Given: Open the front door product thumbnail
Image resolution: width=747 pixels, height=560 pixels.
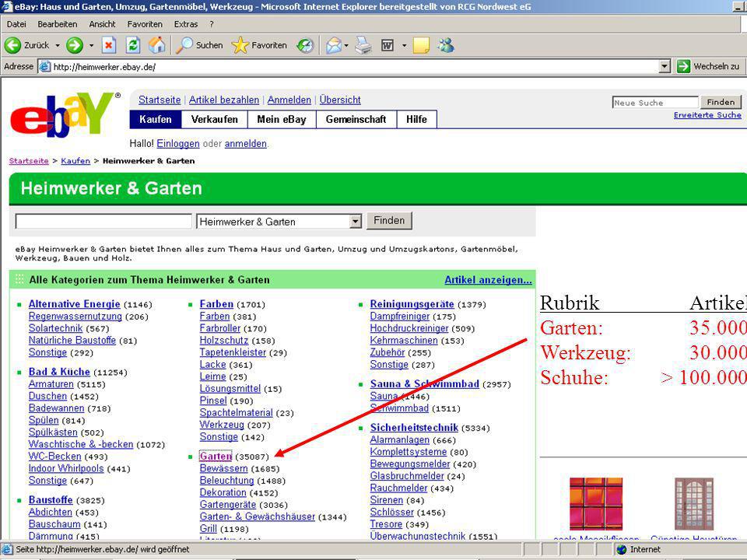Looking at the screenshot, I should point(694,503).
